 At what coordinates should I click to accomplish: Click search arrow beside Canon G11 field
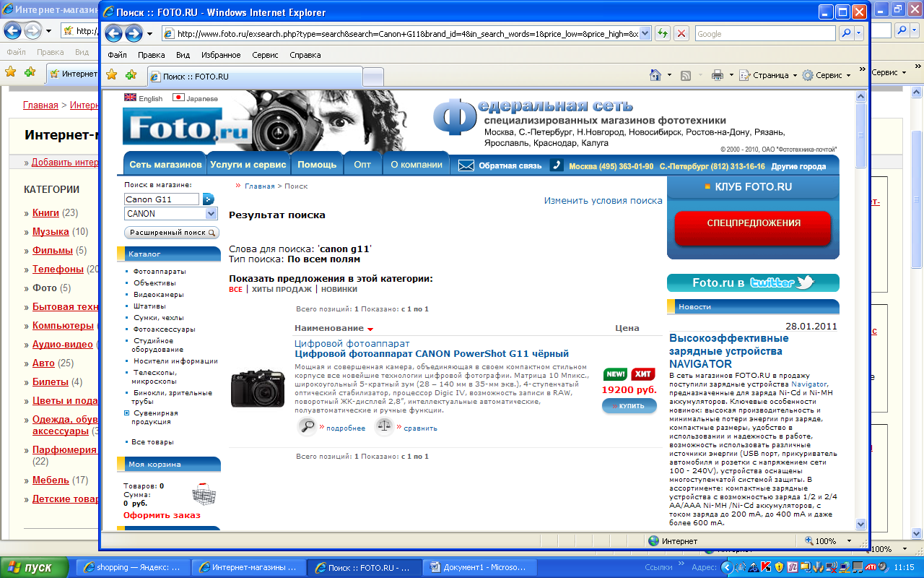[x=209, y=199]
